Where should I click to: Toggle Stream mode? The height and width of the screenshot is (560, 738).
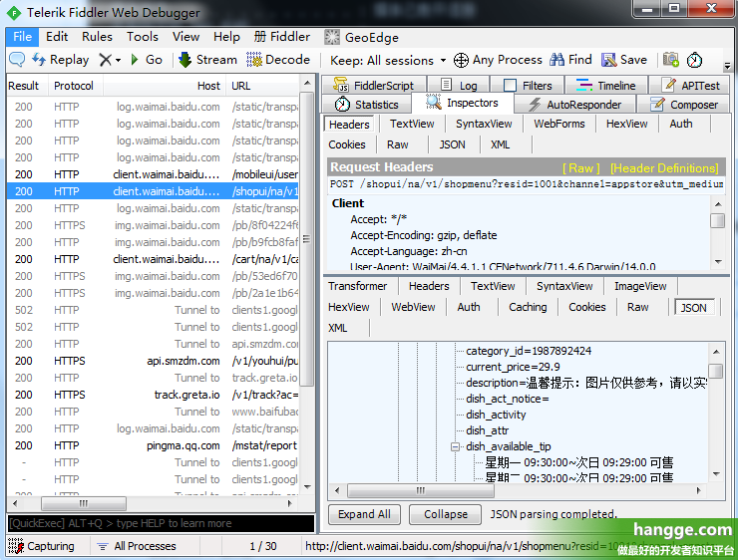pos(207,60)
